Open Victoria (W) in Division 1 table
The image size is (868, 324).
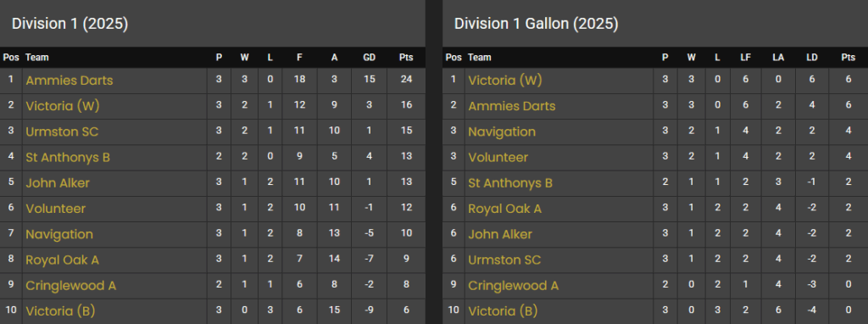(63, 106)
